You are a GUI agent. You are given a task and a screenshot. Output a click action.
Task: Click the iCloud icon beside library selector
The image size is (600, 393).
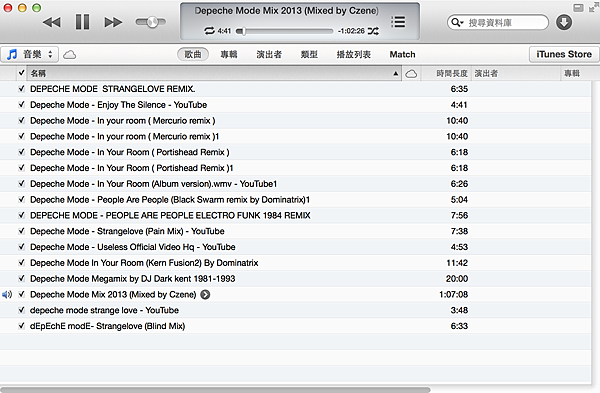point(69,55)
